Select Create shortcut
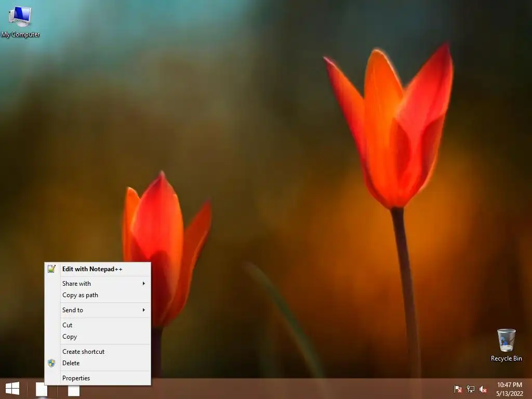Viewport: 532px width, 399px height. pos(97,352)
